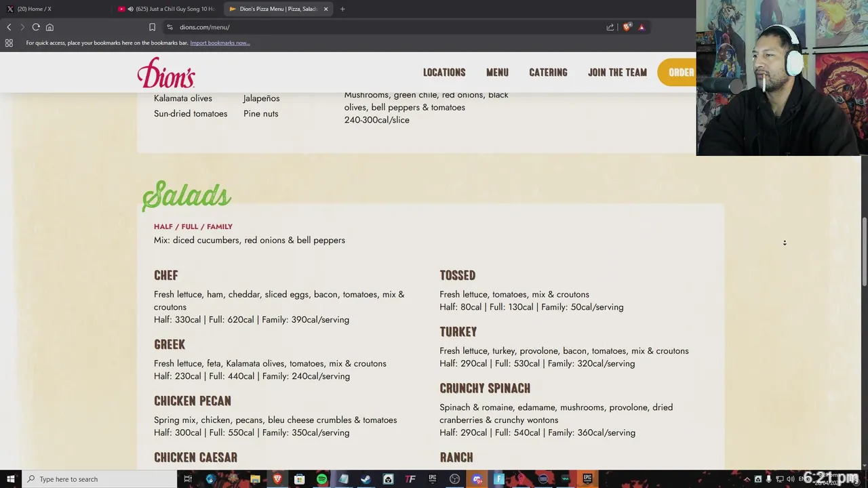Open the Windows Start button
This screenshot has width=868, height=488.
click(11, 479)
